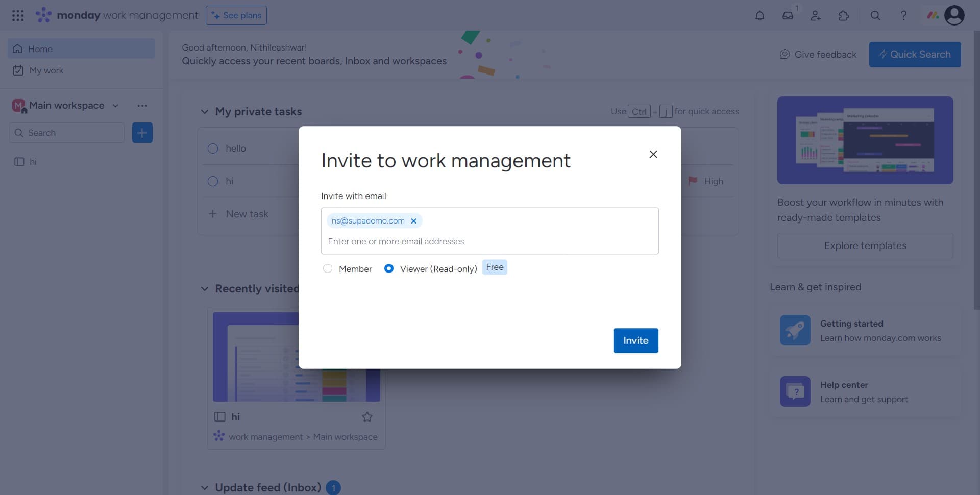
Task: Star the 'hi' board
Action: (367, 417)
